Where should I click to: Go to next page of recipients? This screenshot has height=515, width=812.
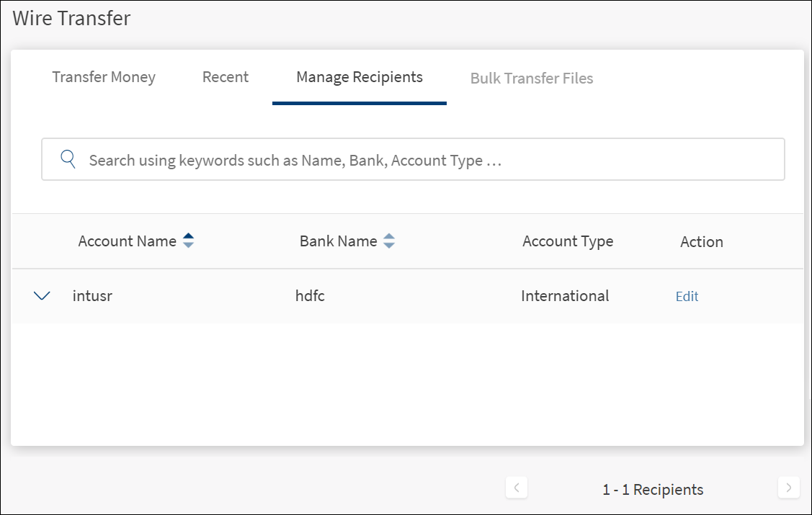(788, 488)
